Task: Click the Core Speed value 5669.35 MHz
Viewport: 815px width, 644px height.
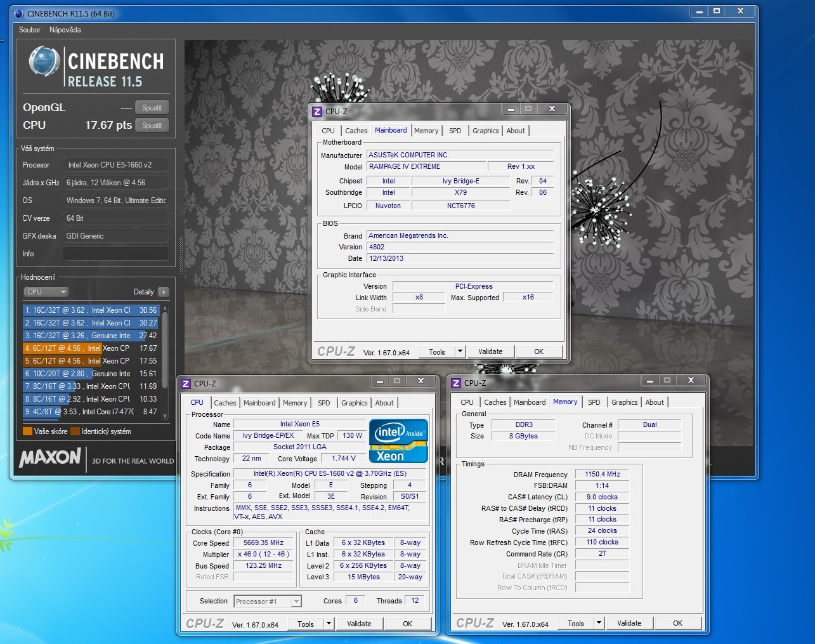Action: tap(264, 543)
